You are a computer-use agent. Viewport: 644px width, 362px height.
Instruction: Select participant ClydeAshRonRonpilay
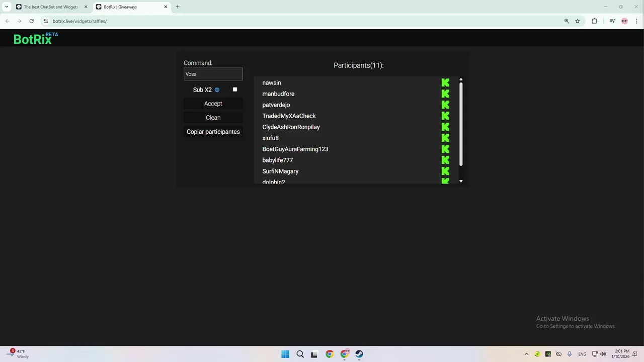tap(291, 127)
